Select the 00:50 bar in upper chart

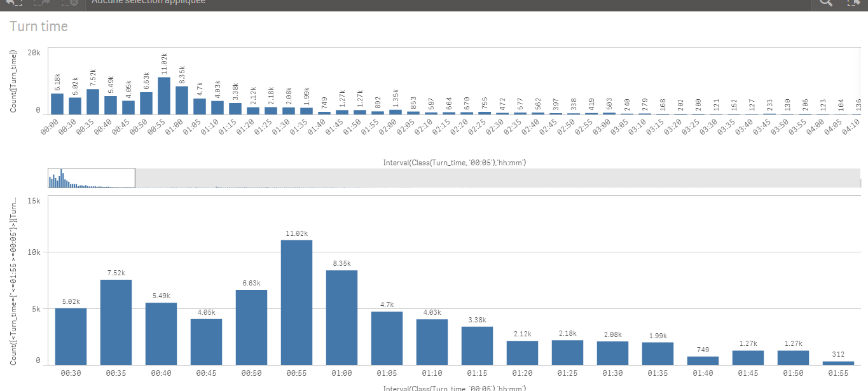(146, 103)
